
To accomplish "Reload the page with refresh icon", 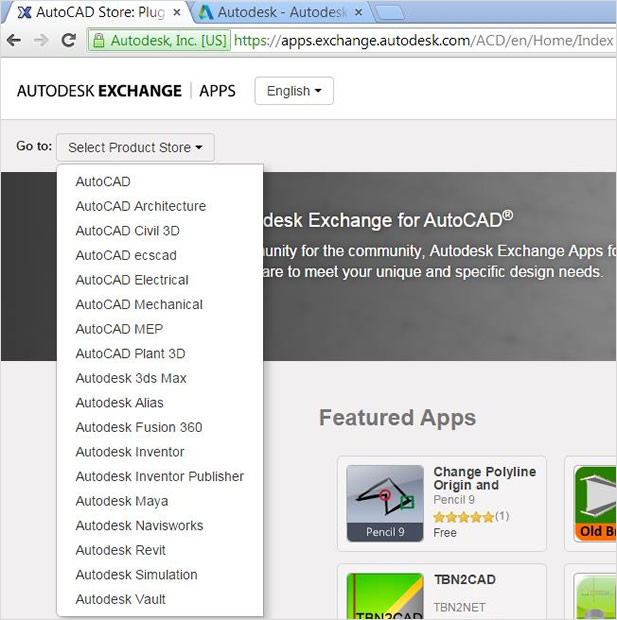I will tap(68, 41).
